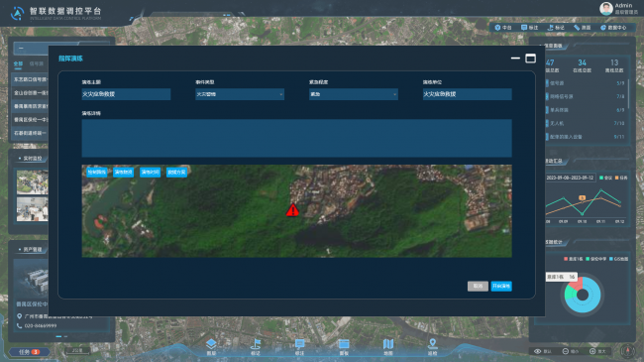Click the location pin icon beside address
The image size is (644, 362).
(19, 316)
